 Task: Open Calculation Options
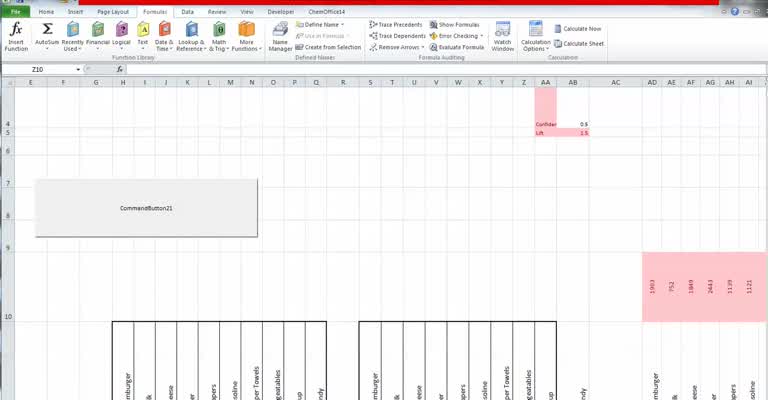point(535,36)
